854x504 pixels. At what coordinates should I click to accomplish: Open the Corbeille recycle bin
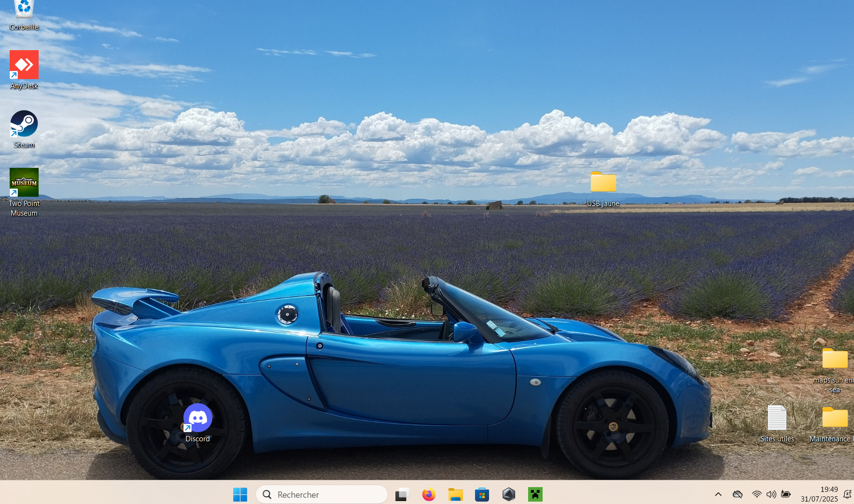tap(24, 12)
